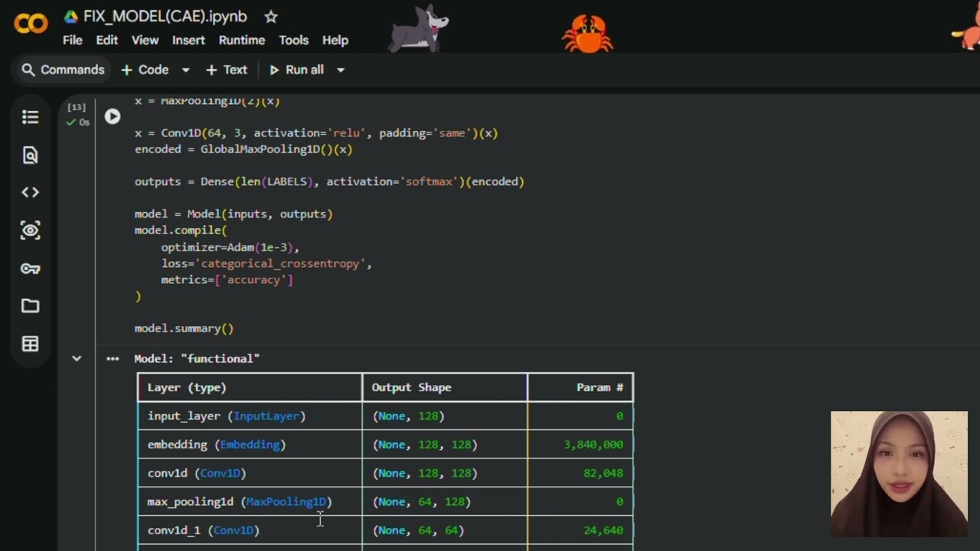Screen dimensions: 980x551
Task: Open Code snippets sidebar panel
Action: (x=30, y=192)
